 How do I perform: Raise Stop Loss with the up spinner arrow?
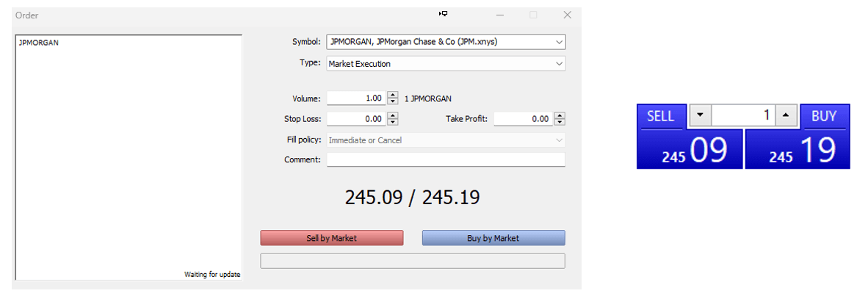(393, 115)
